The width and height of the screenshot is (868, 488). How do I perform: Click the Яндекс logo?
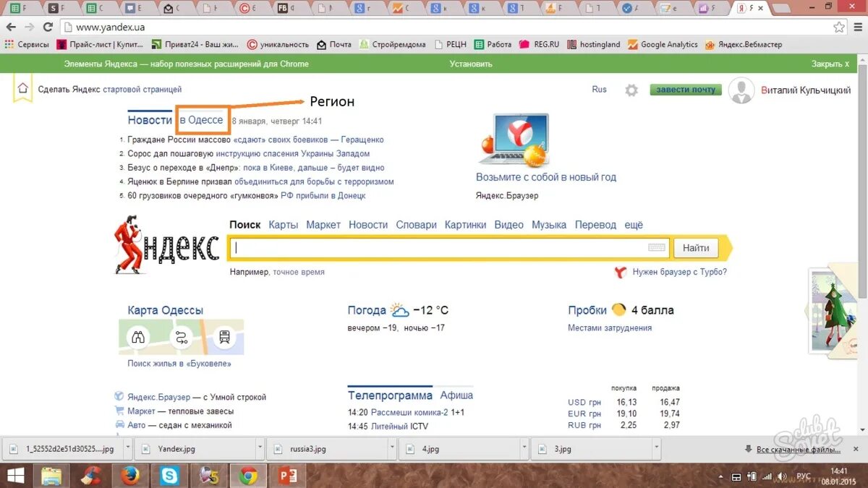(x=168, y=246)
